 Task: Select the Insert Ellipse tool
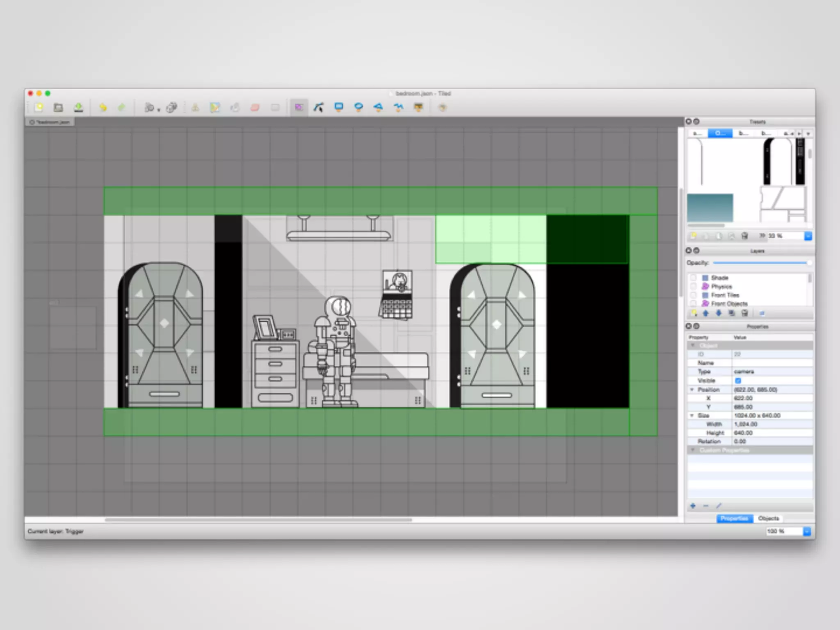pos(358,107)
